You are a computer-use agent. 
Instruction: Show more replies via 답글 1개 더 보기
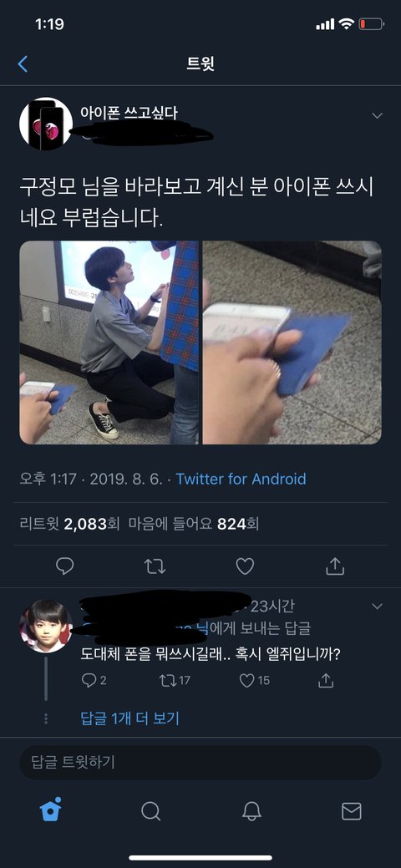point(130,718)
